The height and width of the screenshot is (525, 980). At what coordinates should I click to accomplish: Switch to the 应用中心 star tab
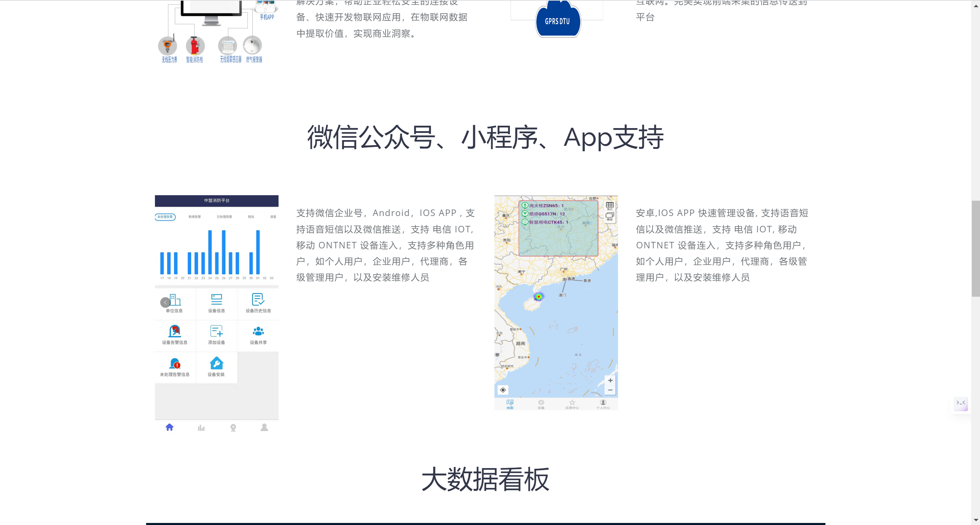572,404
